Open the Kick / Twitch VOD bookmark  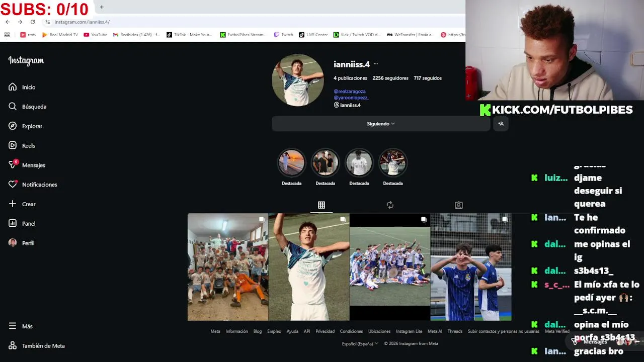tap(357, 35)
